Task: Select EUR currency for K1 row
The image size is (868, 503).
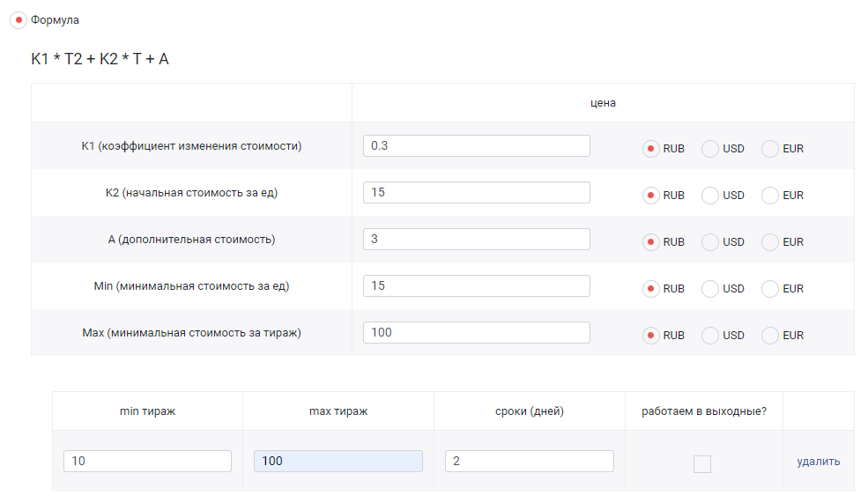Action: coord(770,149)
